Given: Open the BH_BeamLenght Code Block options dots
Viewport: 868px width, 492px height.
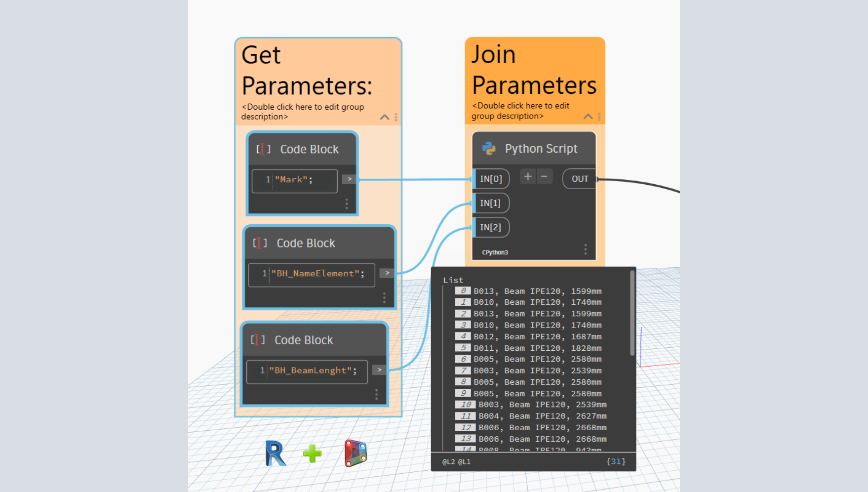Looking at the screenshot, I should pos(376,394).
